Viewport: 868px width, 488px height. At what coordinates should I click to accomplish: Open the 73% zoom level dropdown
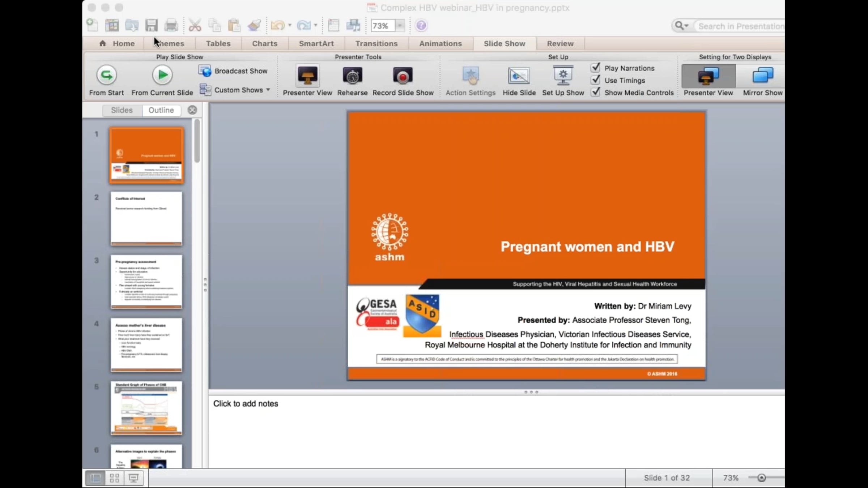pos(400,26)
